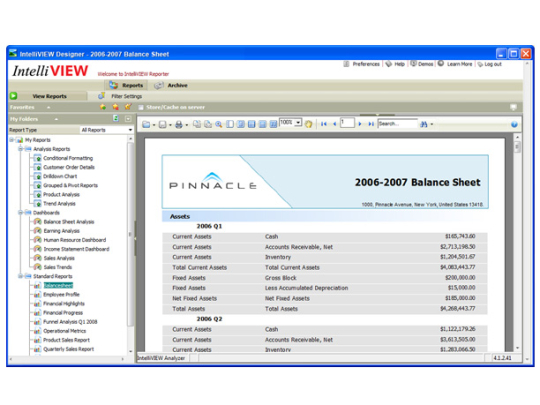Go to previous report page
Viewport: 540px width, 405px height.
pyautogui.click(x=334, y=124)
